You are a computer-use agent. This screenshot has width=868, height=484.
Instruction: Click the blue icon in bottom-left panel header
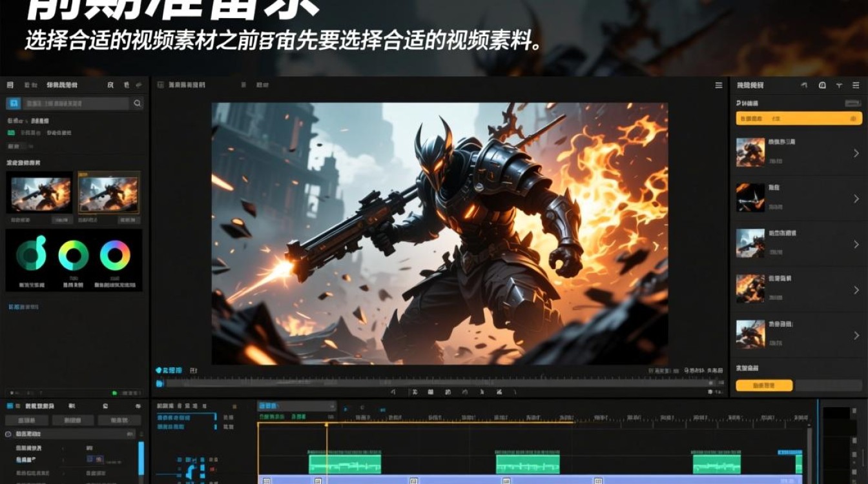pos(10,406)
